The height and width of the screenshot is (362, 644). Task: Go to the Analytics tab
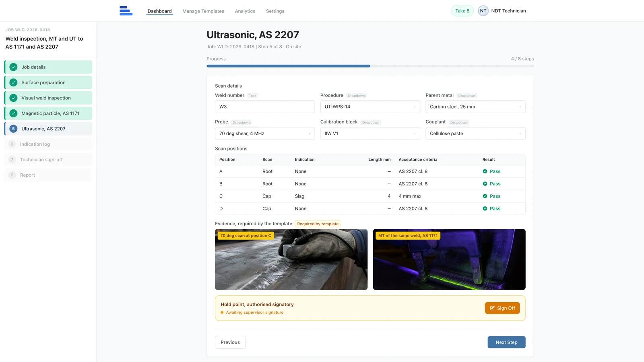coord(245,11)
